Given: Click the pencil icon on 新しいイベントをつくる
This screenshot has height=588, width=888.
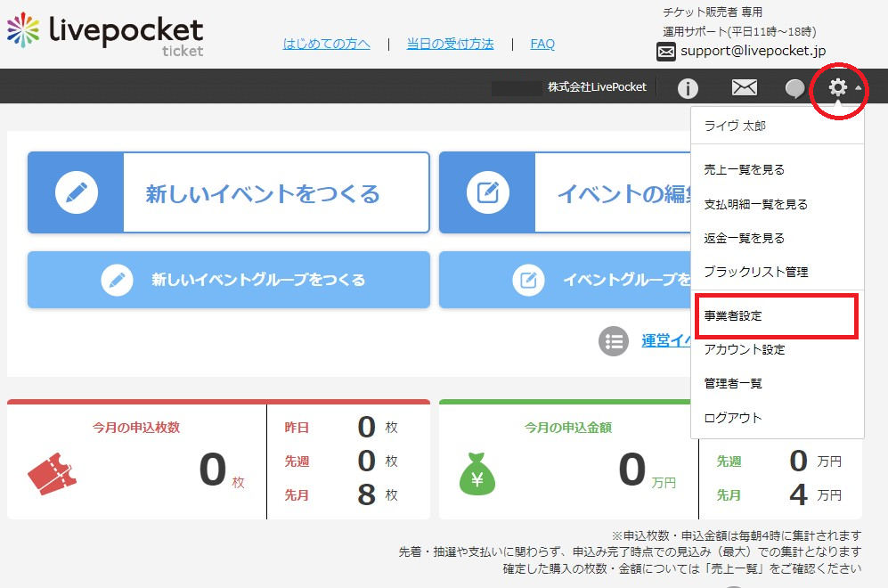Looking at the screenshot, I should pos(78,192).
